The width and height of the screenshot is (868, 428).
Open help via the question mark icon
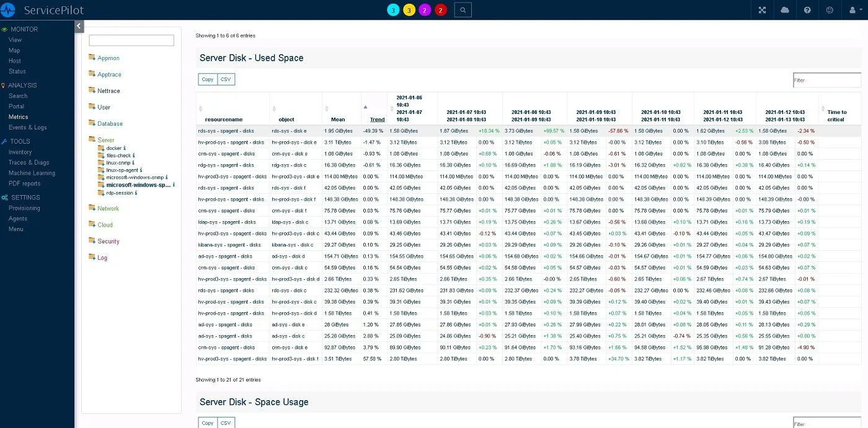[x=807, y=10]
